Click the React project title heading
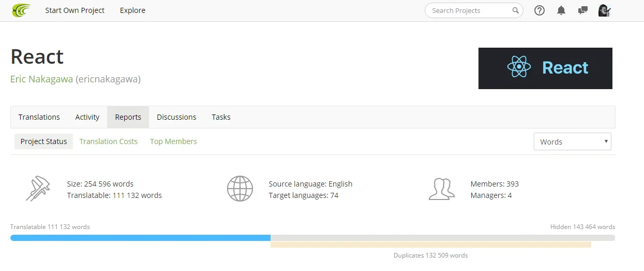Image resolution: width=644 pixels, height=271 pixels. [x=37, y=56]
